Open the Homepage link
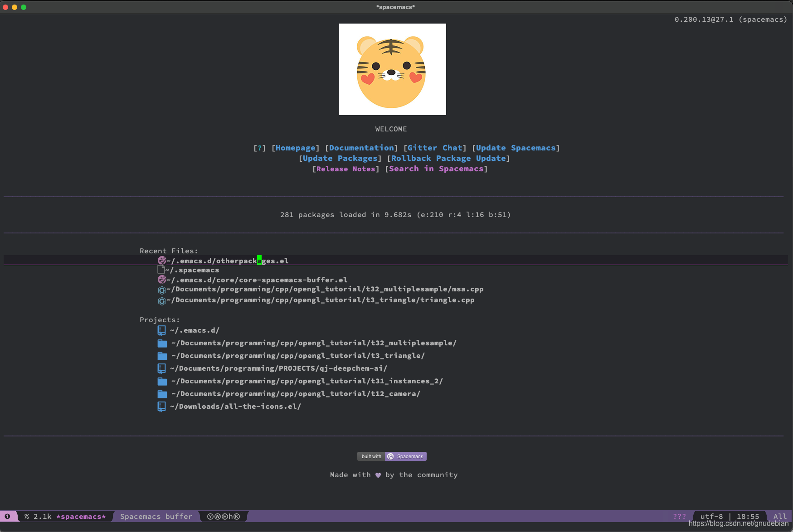793x532 pixels. pyautogui.click(x=296, y=148)
